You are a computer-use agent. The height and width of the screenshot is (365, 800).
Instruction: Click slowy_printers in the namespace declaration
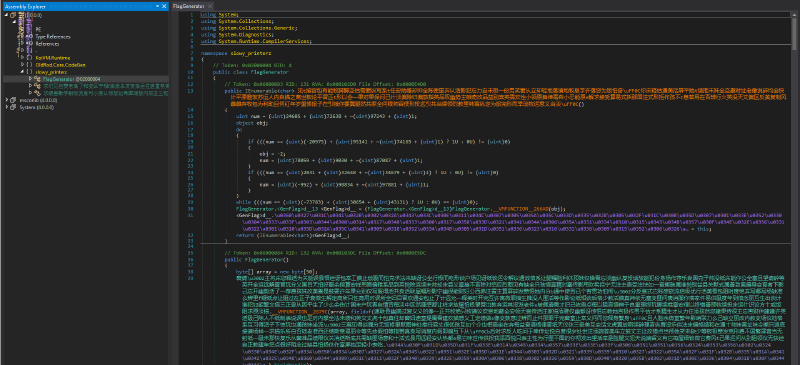pyautogui.click(x=251, y=53)
